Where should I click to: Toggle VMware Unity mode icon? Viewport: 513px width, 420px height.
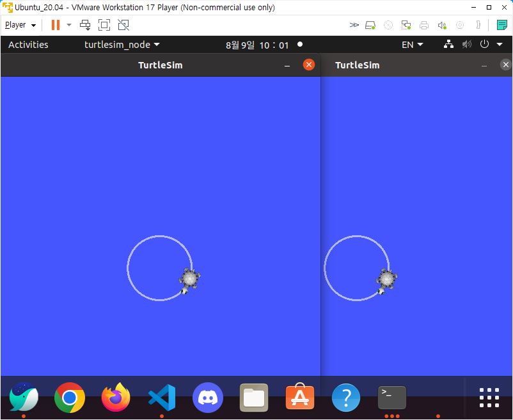pyautogui.click(x=123, y=25)
